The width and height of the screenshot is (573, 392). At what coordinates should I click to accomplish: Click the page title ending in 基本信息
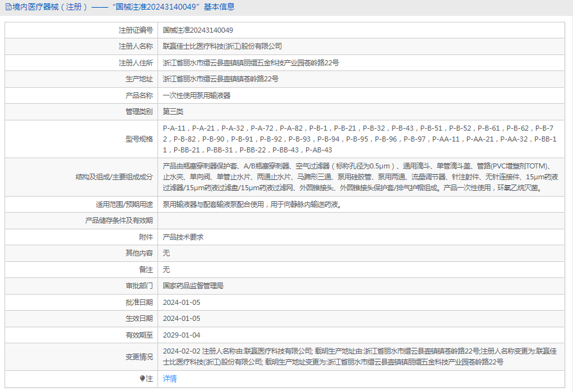click(x=124, y=7)
